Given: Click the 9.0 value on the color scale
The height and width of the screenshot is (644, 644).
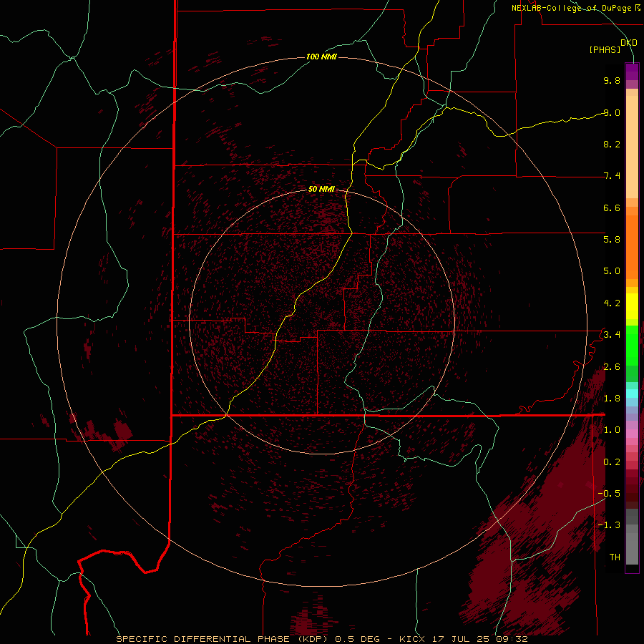Looking at the screenshot, I should pyautogui.click(x=612, y=112).
